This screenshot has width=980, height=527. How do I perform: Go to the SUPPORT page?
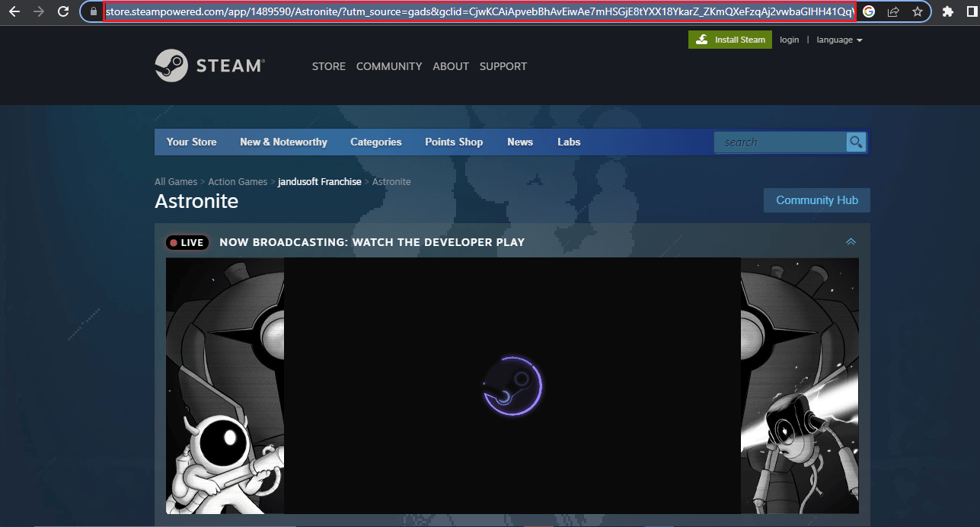[503, 66]
